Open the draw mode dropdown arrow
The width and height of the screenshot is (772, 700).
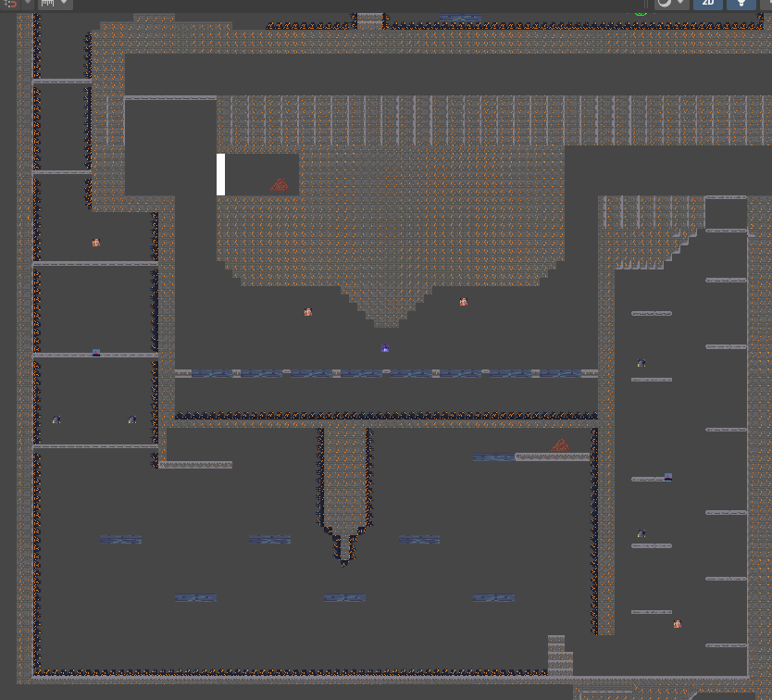(x=680, y=3)
